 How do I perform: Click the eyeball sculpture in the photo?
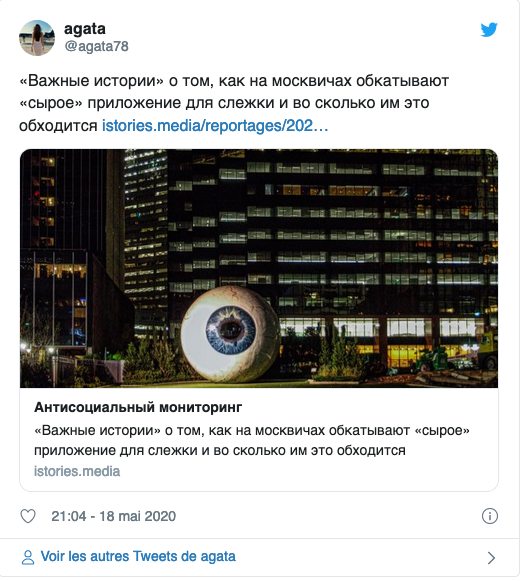(x=230, y=335)
